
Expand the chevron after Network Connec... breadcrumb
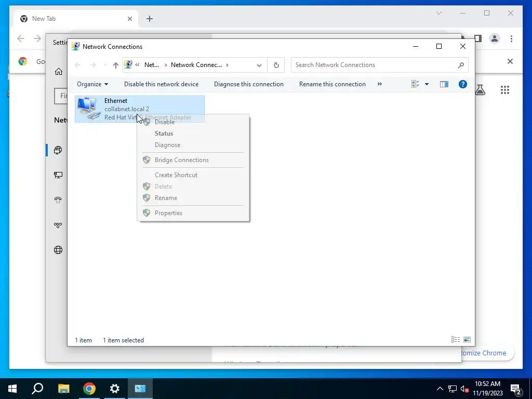tap(227, 65)
